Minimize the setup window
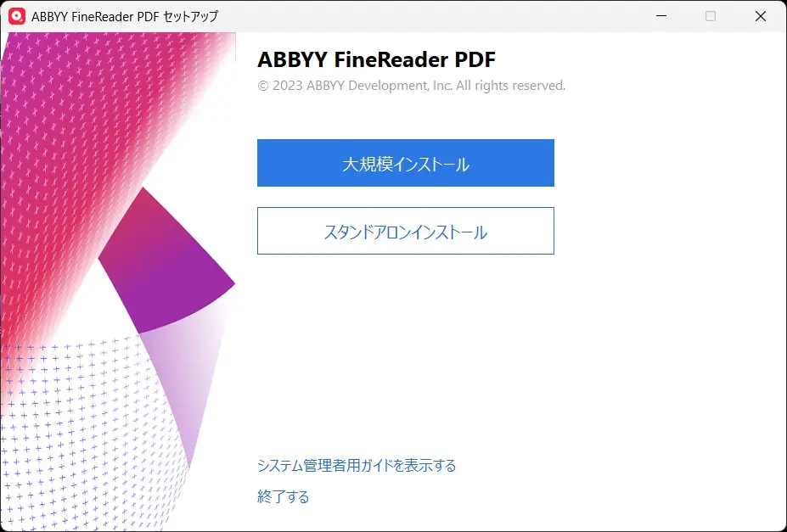The width and height of the screenshot is (787, 532). 660,15
